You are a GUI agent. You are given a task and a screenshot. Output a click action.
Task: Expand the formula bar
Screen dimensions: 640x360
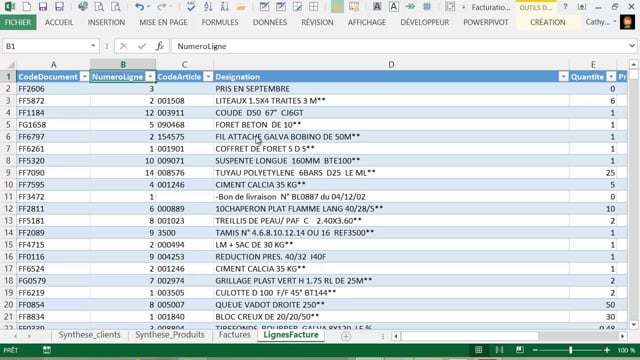click(632, 46)
